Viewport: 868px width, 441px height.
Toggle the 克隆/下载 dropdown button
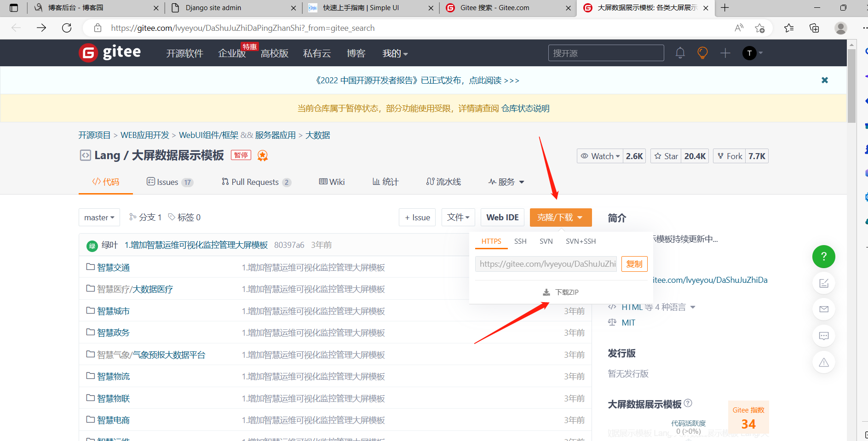561,218
